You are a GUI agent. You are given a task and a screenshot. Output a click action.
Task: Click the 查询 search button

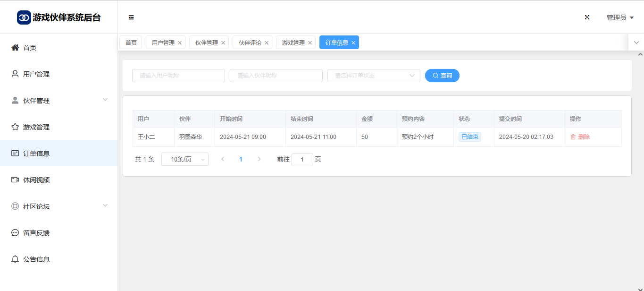[442, 76]
